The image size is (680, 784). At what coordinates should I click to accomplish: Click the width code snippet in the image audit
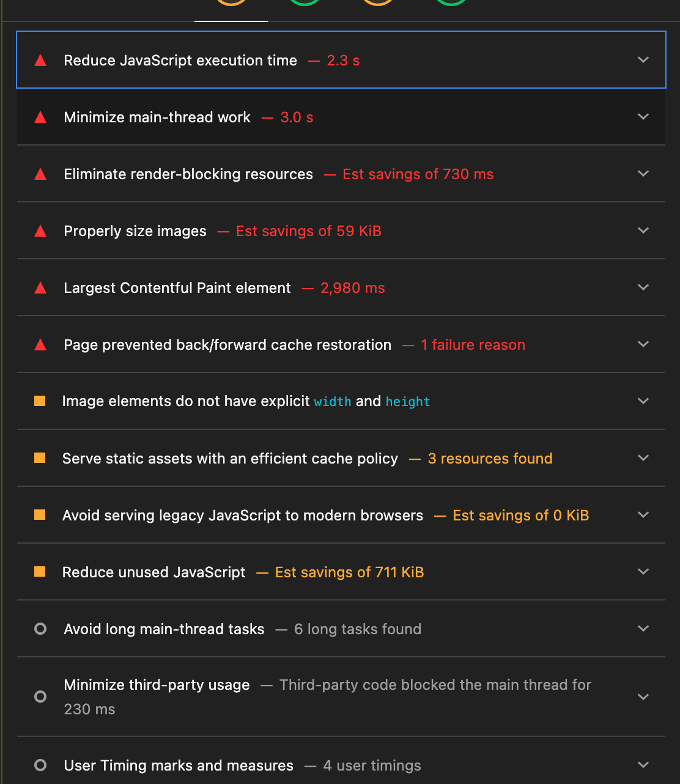point(332,402)
